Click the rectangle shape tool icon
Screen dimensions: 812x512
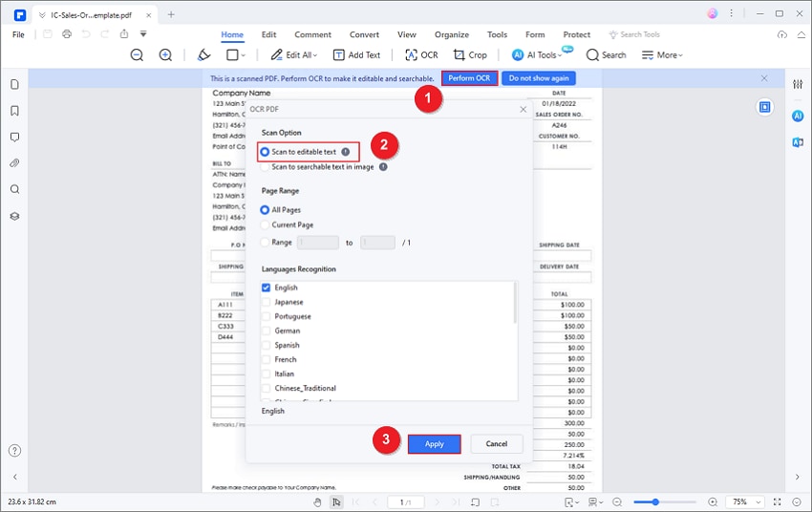pyautogui.click(x=232, y=54)
